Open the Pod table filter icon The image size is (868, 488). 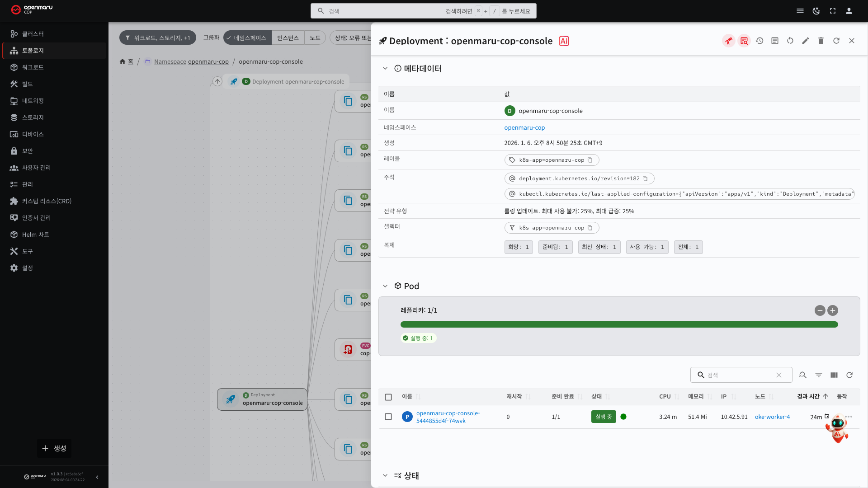(x=819, y=375)
